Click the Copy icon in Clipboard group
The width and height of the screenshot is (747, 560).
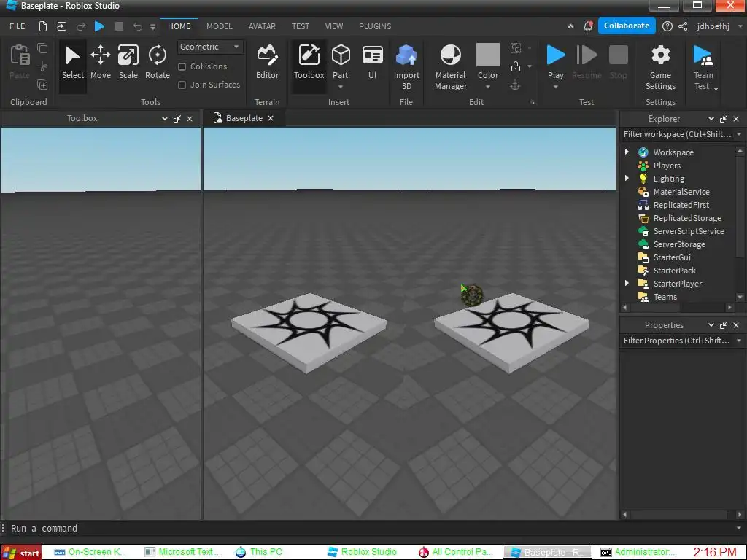[x=42, y=48]
